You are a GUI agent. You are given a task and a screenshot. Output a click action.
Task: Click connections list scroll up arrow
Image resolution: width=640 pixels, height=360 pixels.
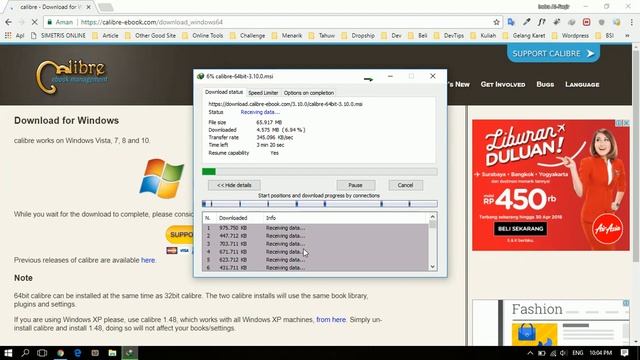coord(433,217)
